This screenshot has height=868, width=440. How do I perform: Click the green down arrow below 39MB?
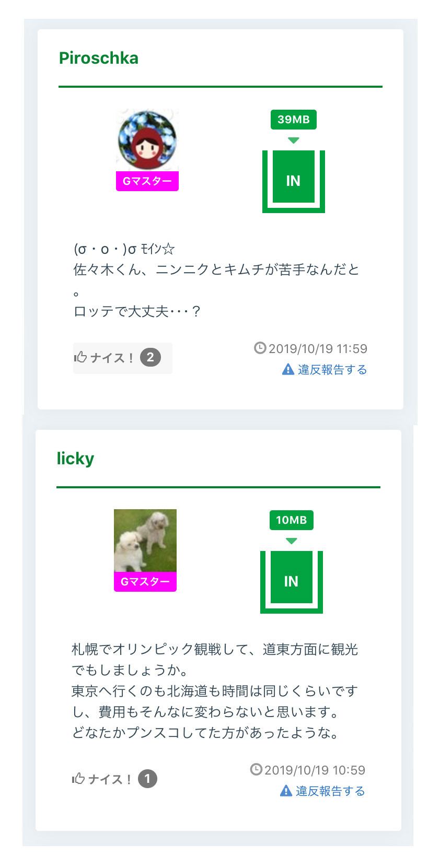(293, 140)
